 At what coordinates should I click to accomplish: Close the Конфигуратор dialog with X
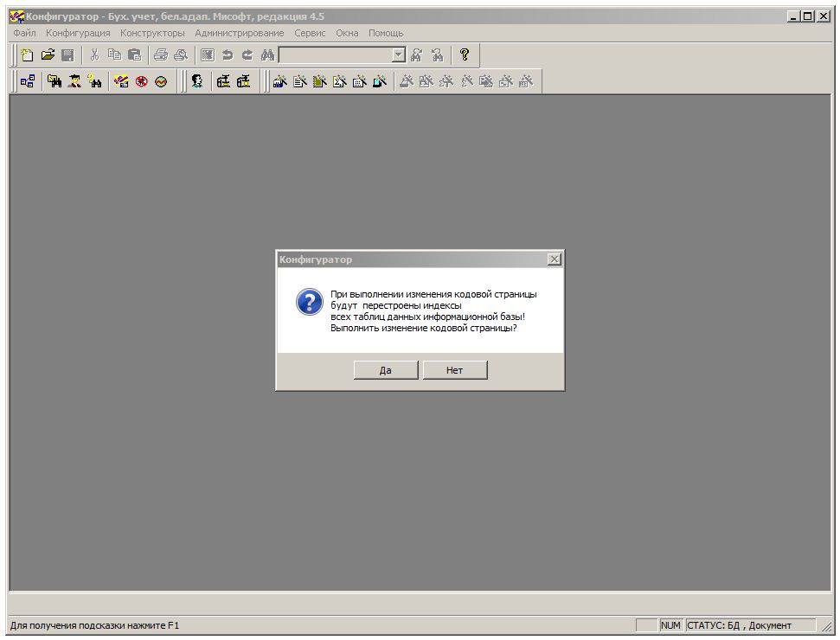pyautogui.click(x=555, y=259)
